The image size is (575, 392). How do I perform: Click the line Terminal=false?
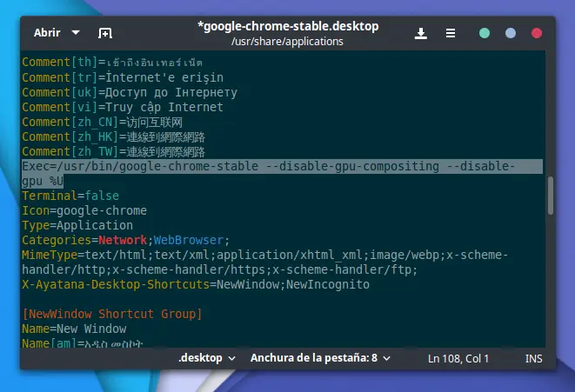[x=70, y=196]
